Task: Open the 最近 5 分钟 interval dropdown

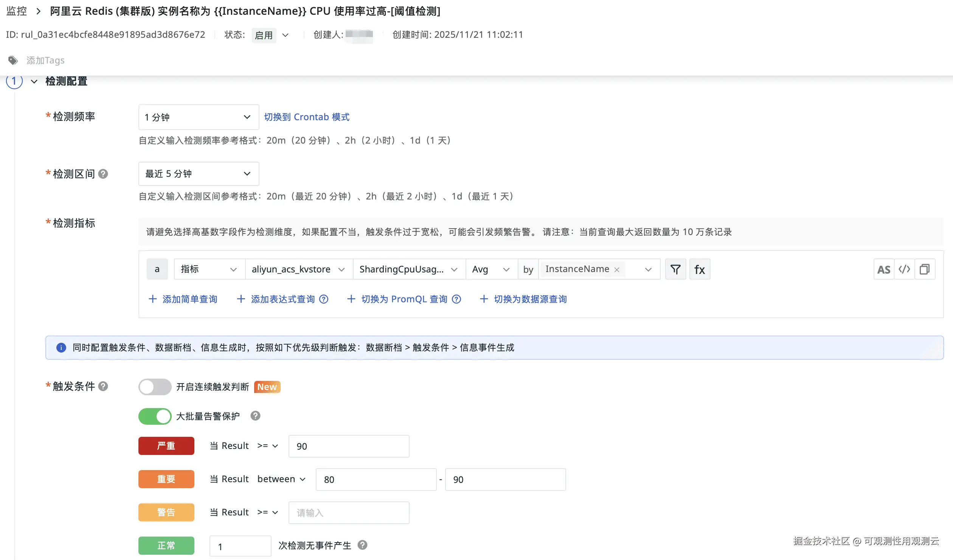Action: [199, 174]
